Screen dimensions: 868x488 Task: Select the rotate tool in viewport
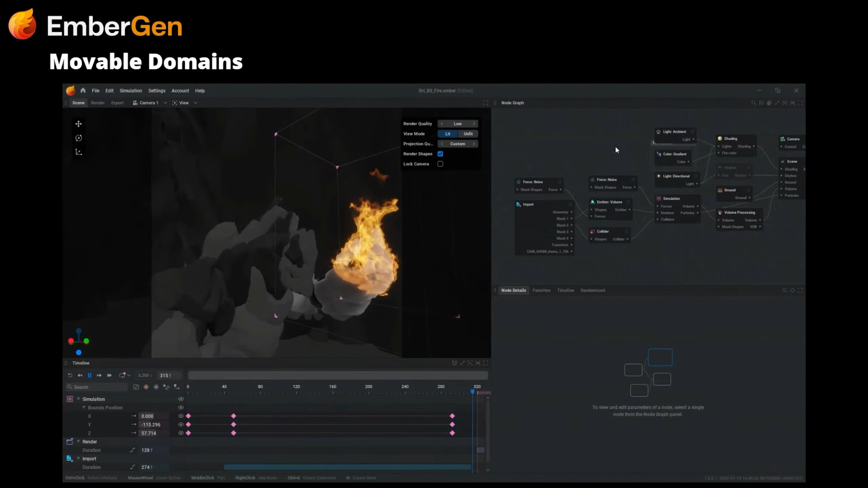(78, 138)
